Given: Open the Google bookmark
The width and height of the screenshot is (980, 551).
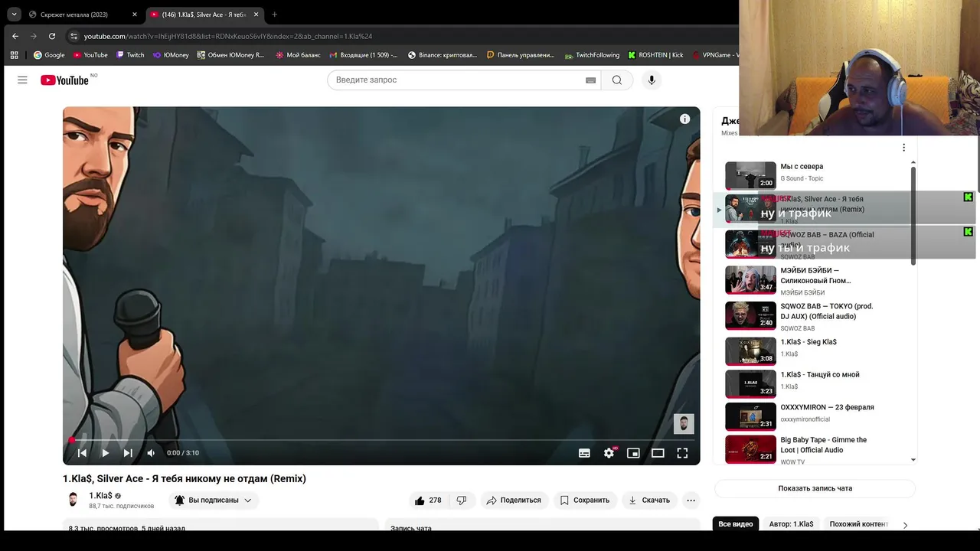Looking at the screenshot, I should tap(49, 55).
